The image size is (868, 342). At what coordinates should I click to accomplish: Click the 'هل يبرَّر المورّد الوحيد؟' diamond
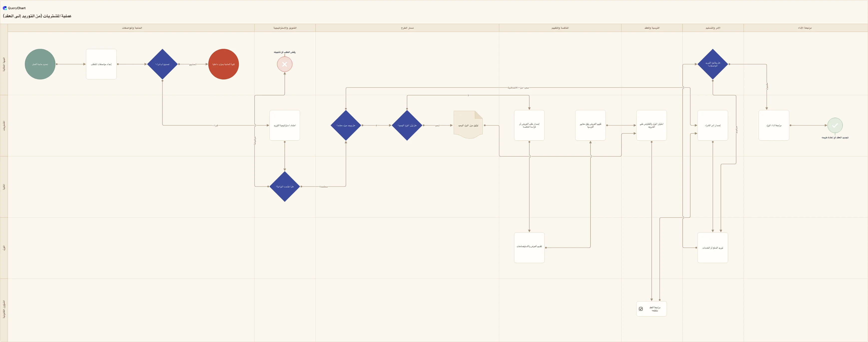pos(407,125)
